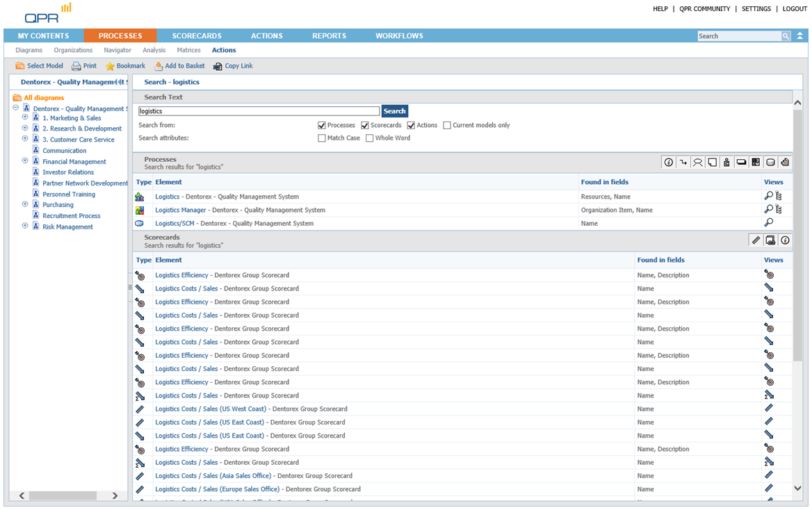The image size is (812, 510).
Task: Open magnifier view for Logistics/SCM result
Action: 768,223
